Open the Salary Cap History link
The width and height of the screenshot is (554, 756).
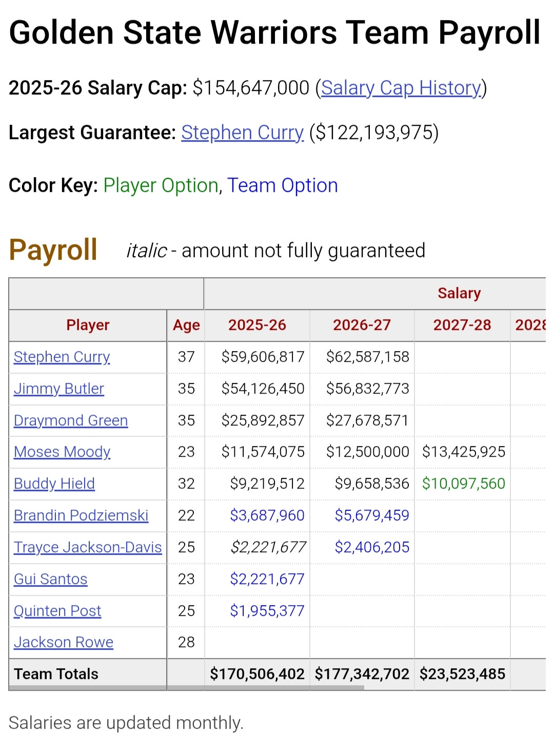401,88
